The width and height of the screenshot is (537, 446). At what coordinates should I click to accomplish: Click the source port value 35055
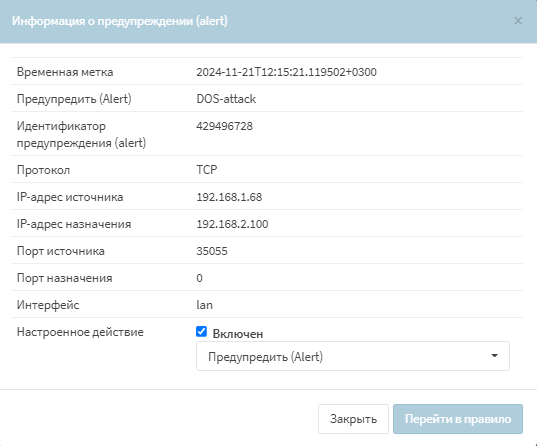pos(212,251)
